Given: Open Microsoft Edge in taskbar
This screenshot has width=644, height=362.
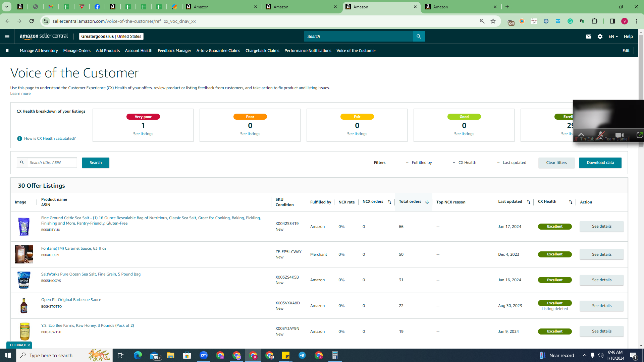Looking at the screenshot, I should click(x=138, y=355).
